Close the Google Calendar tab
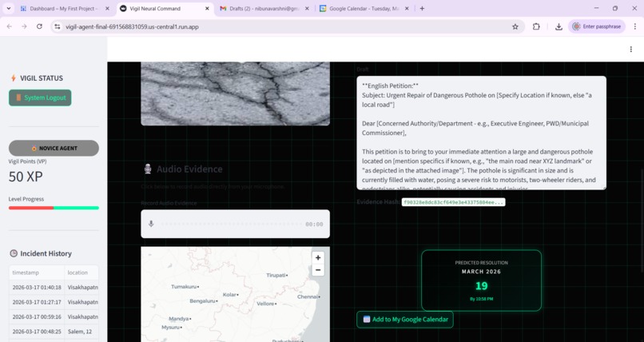Viewport: 644px width, 342px height. click(x=407, y=8)
